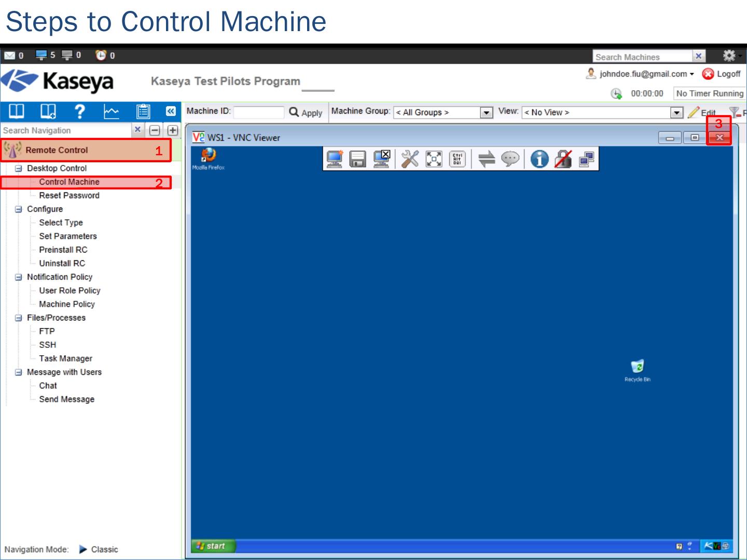Collapse all navigation items with minus button
Screen dimensions: 747x560
[x=155, y=131]
